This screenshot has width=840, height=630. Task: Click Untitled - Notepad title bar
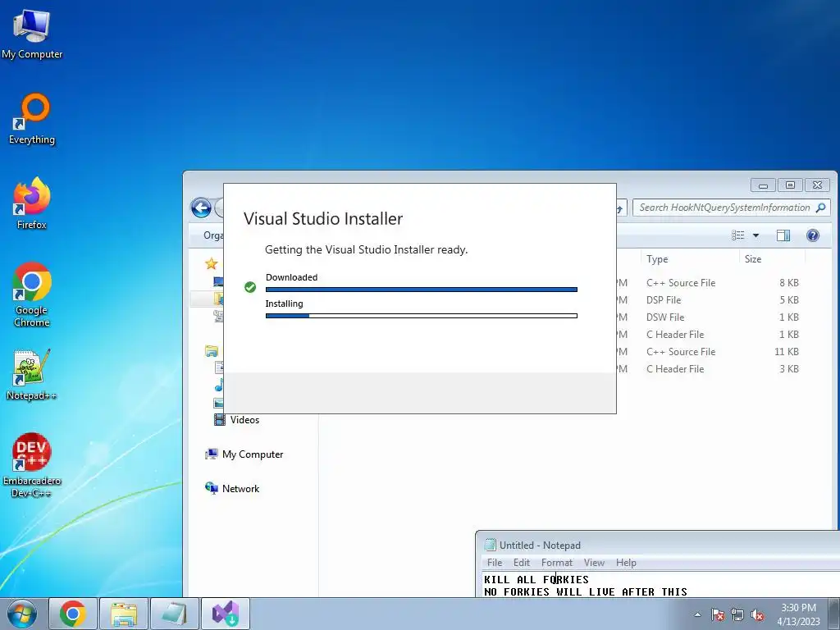(x=658, y=545)
